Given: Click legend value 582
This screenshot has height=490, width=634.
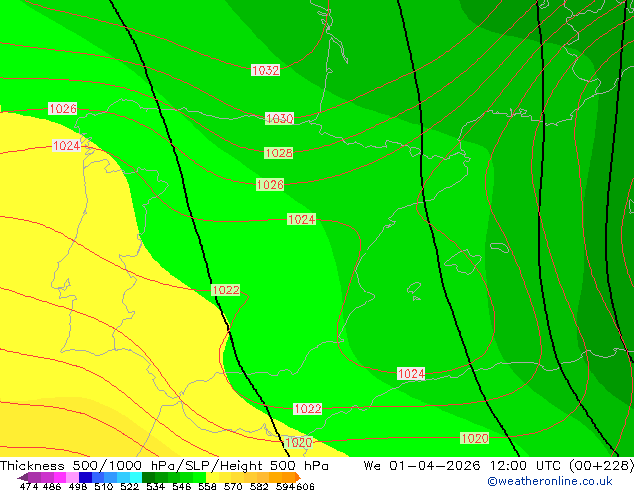Looking at the screenshot, I should [259, 486].
